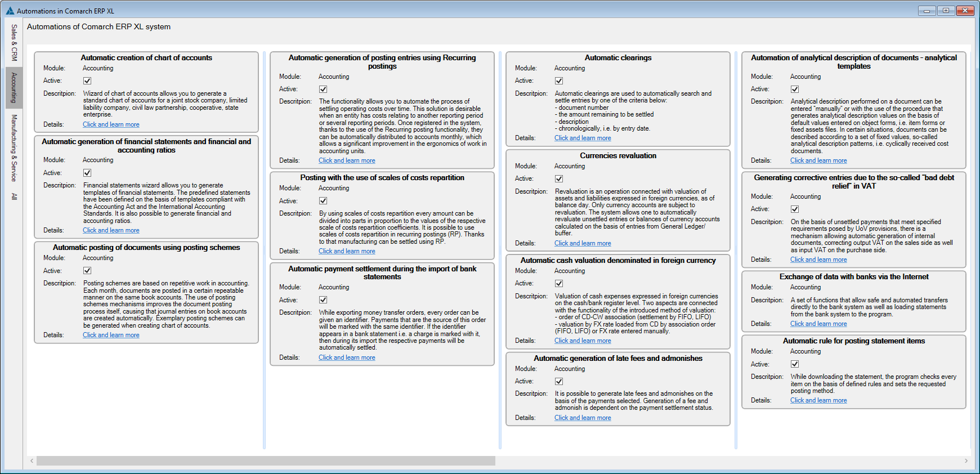This screenshot has height=474, width=980.
Task: Open Click and learn more for financial statements
Action: pyautogui.click(x=111, y=230)
